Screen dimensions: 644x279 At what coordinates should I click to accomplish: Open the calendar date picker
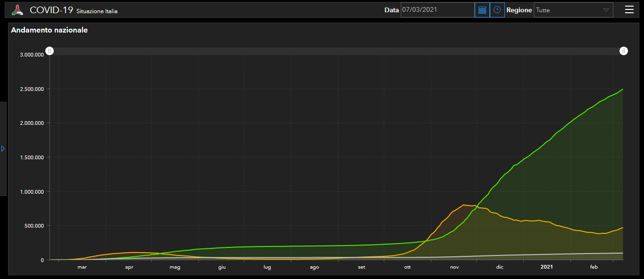(482, 10)
